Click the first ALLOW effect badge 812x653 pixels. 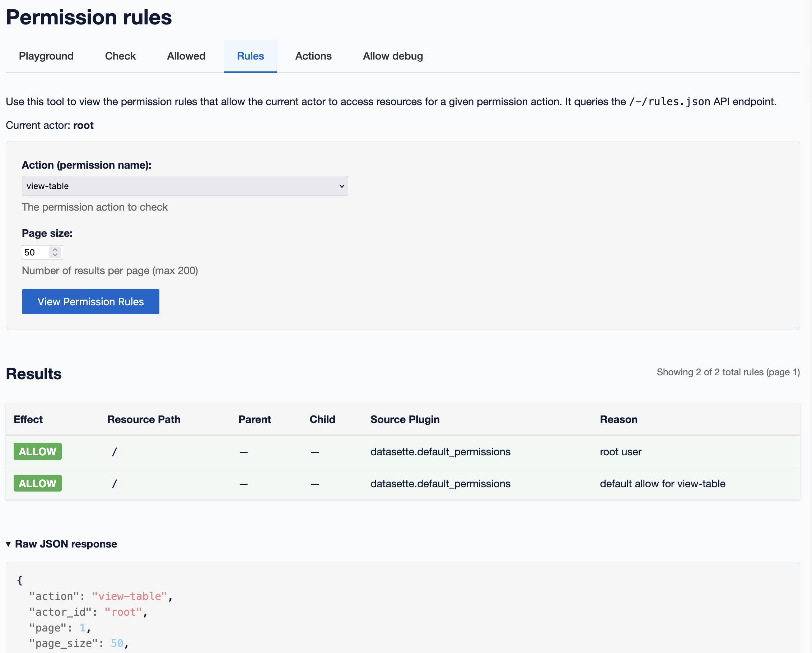click(x=37, y=451)
